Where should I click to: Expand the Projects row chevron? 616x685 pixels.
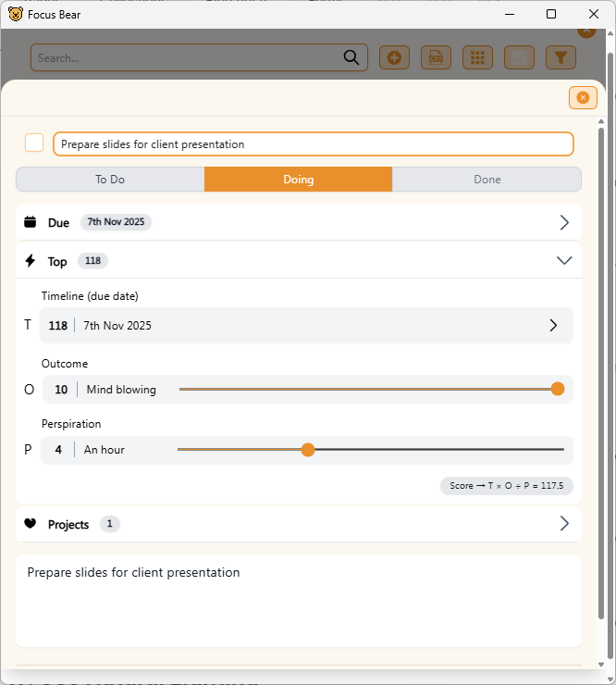[x=564, y=523]
